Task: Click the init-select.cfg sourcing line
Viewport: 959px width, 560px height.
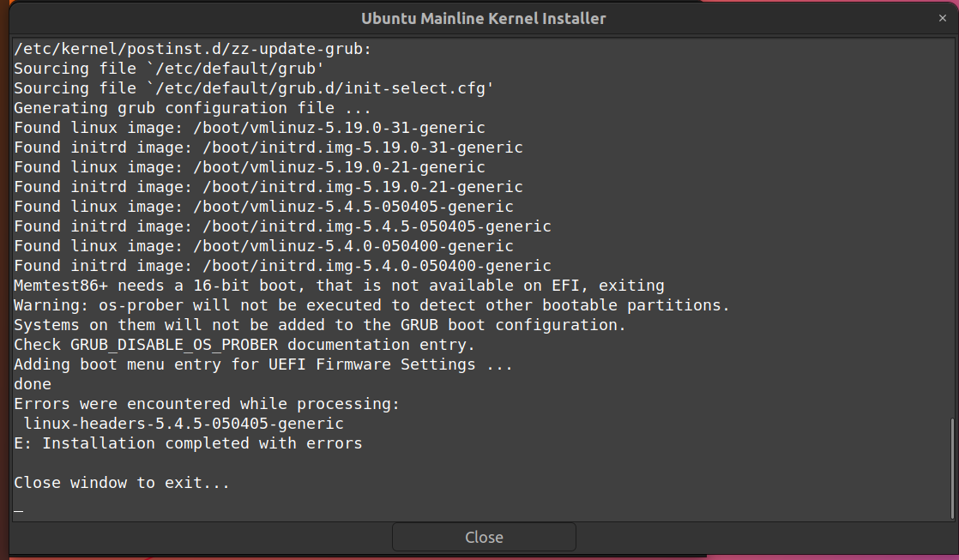Action: (x=254, y=88)
